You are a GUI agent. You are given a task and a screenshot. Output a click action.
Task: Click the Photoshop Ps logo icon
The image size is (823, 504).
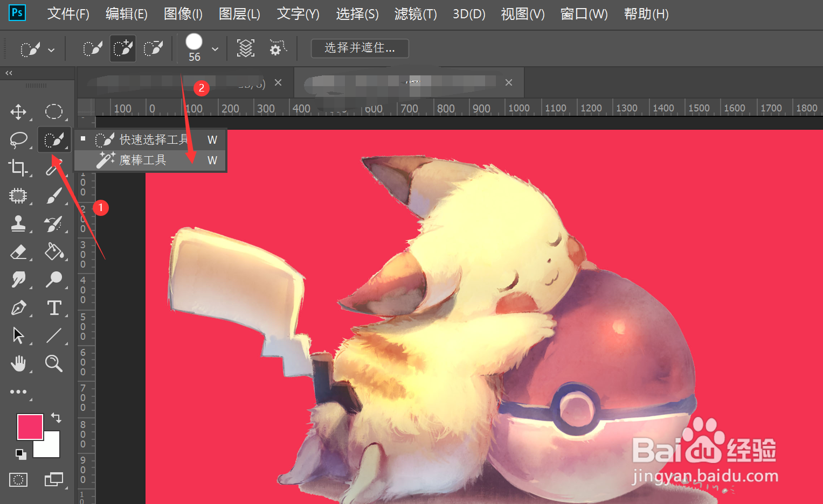(x=17, y=12)
